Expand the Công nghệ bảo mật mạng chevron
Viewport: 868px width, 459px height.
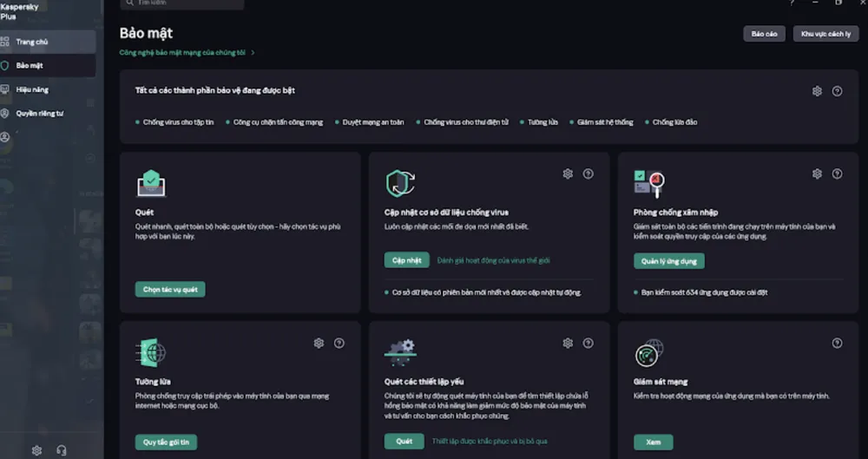click(x=253, y=53)
